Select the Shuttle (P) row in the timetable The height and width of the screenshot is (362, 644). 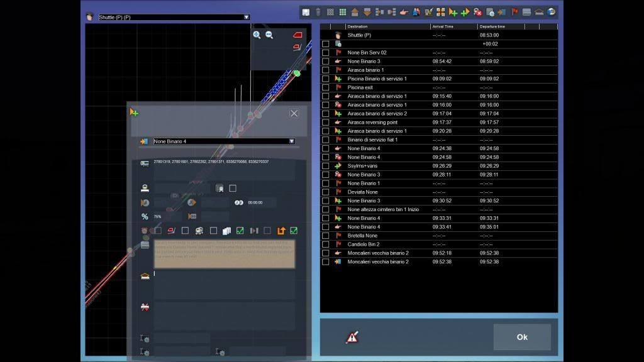[x=438, y=35]
